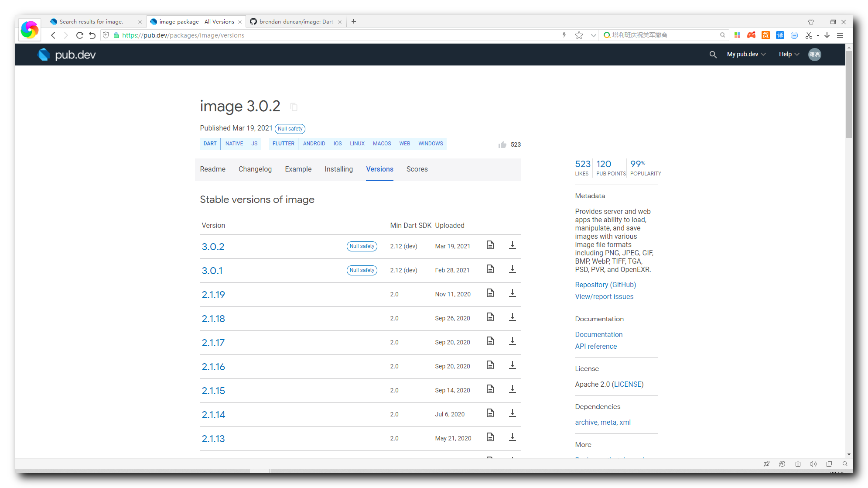
Task: Open changelog document icon for version 2.1.18
Action: click(x=490, y=317)
